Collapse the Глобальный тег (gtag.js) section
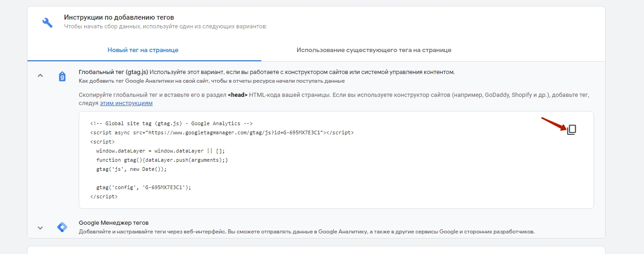Image resolution: width=644 pixels, height=254 pixels. [40, 76]
